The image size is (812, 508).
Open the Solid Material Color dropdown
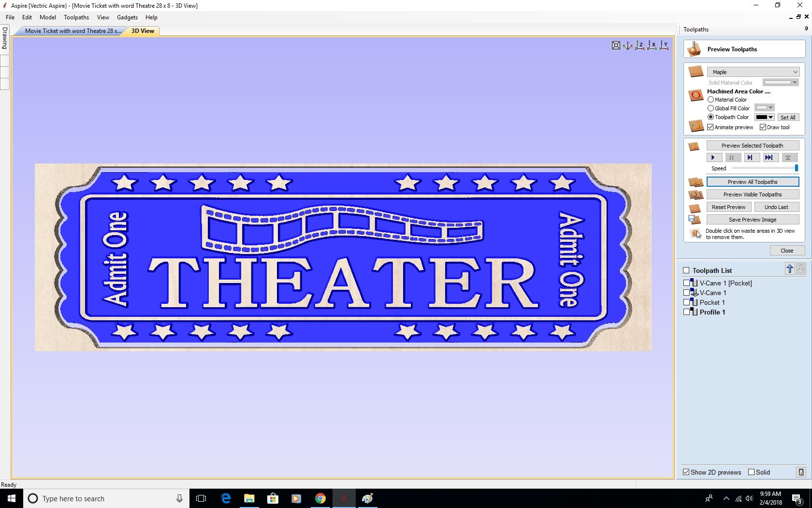click(x=795, y=82)
